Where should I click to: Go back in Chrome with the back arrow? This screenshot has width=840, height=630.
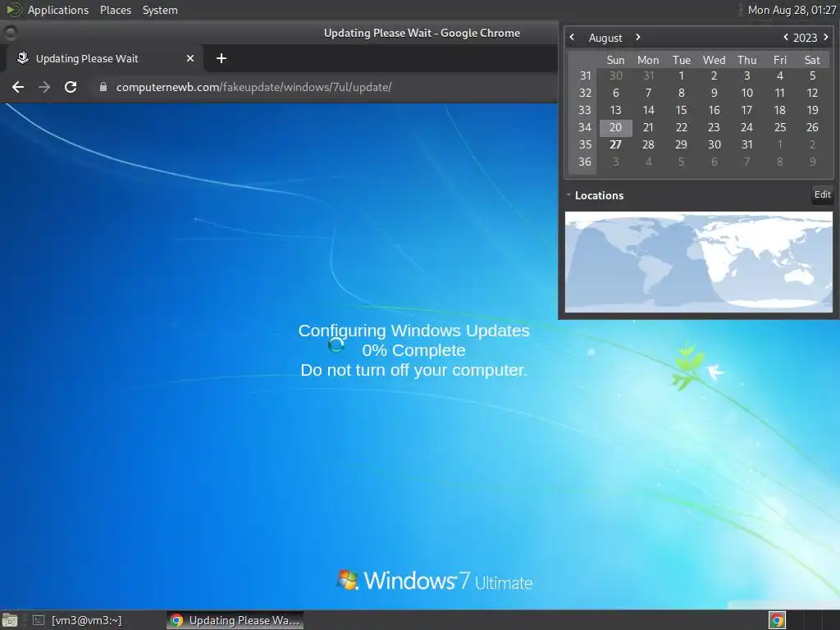(x=18, y=87)
